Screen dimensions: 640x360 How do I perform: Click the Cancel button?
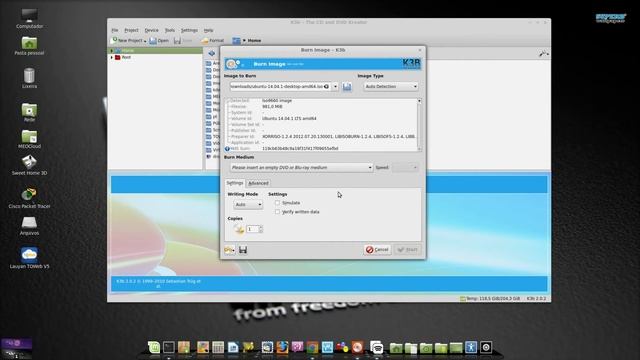point(378,249)
